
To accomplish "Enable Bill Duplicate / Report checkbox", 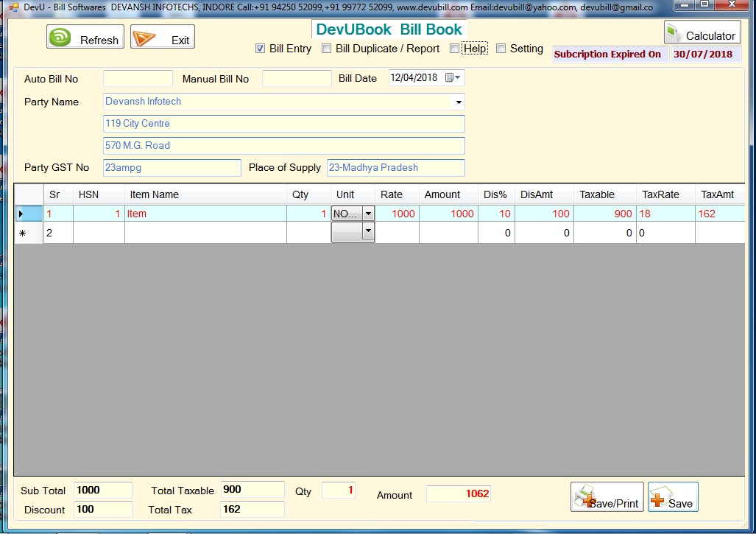I will (x=326, y=49).
